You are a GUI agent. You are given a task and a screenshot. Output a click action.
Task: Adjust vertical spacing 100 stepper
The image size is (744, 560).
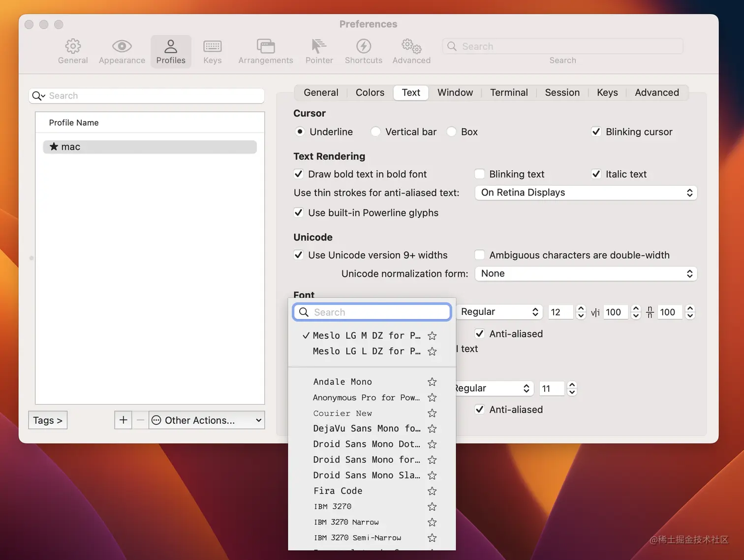tap(690, 312)
